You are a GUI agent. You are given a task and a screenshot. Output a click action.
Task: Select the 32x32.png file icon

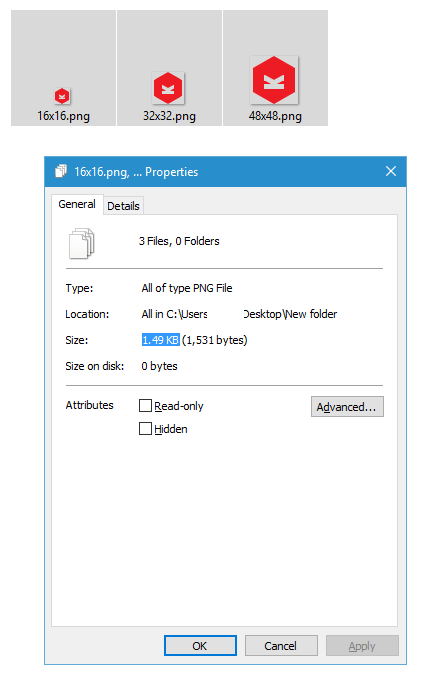(x=168, y=88)
